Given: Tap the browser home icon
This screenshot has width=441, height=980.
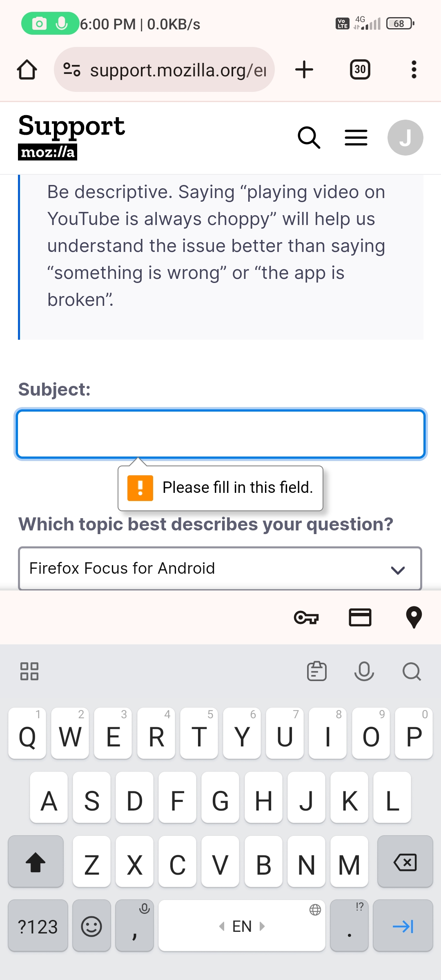Looking at the screenshot, I should pyautogui.click(x=27, y=69).
